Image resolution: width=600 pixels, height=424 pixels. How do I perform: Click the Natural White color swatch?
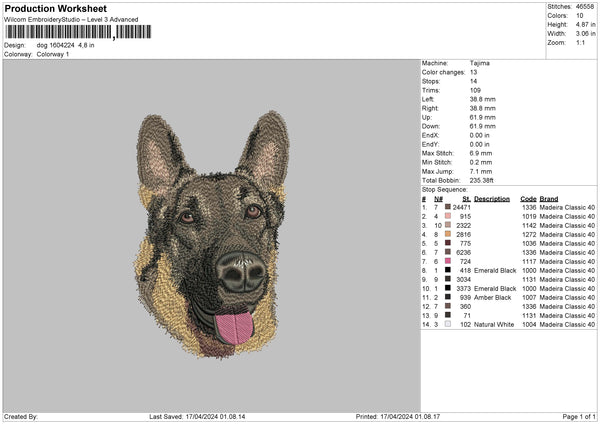click(448, 324)
